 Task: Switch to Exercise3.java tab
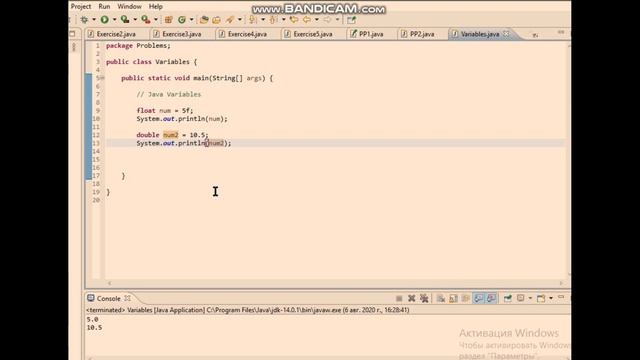(182, 34)
